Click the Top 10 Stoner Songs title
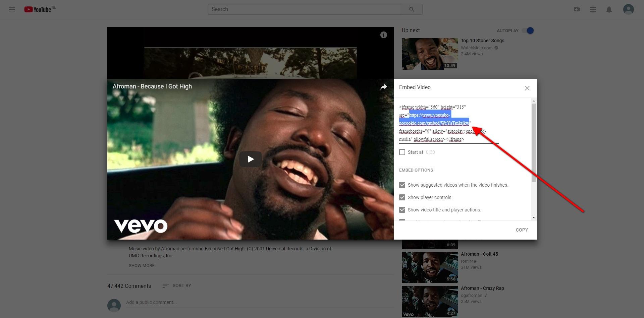The height and width of the screenshot is (318, 644). click(x=482, y=41)
